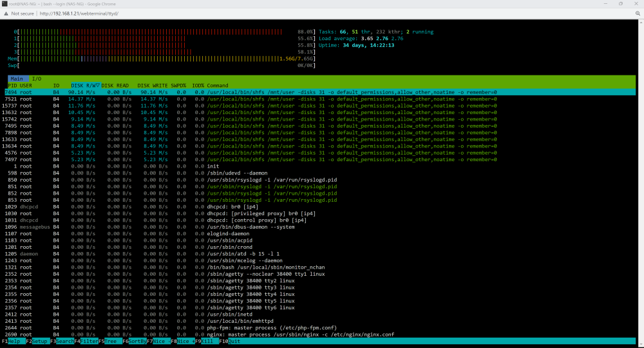Select the process row with PID 7494
644x348 pixels.
click(320, 92)
